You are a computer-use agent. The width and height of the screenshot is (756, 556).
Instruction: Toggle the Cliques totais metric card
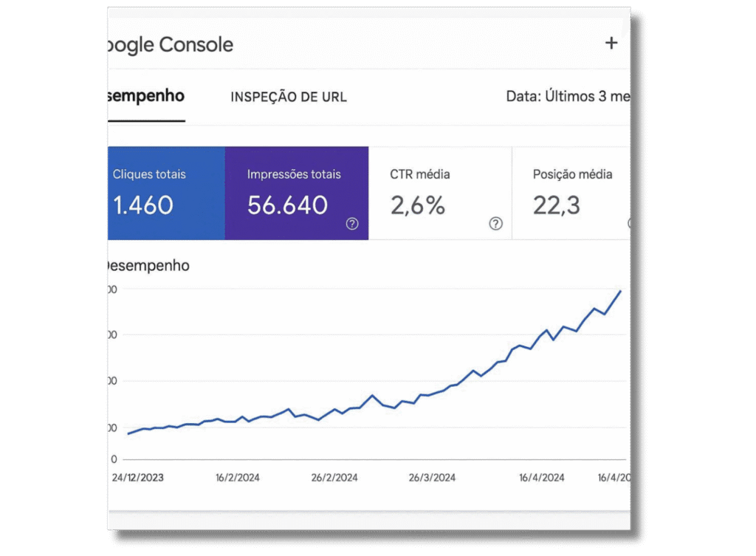coord(166,193)
